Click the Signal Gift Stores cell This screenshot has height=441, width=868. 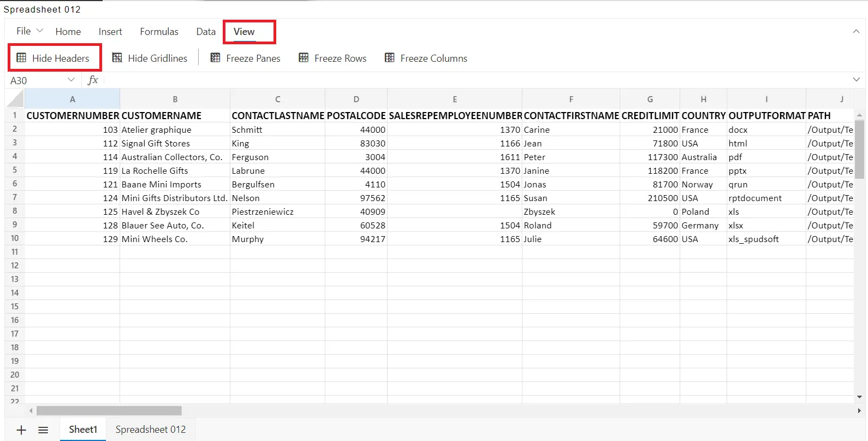click(x=175, y=143)
